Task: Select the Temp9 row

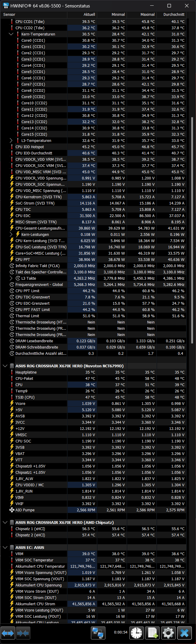Action: [x=94, y=391]
